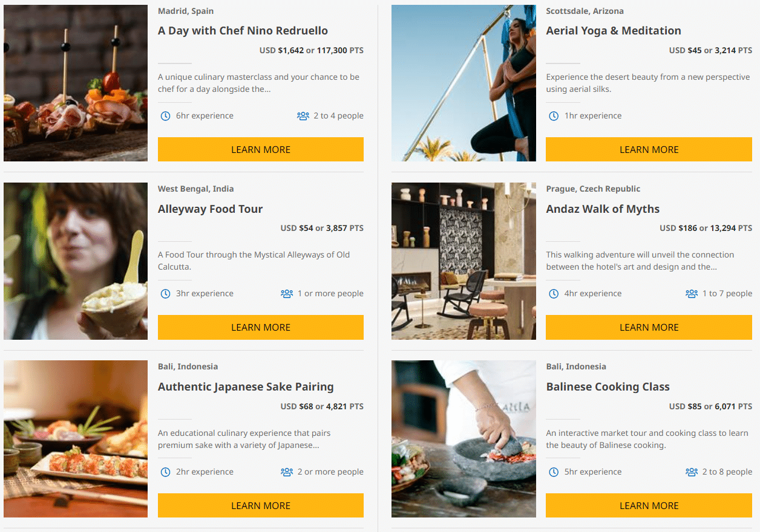Open Learn More for Andaz Walk of Myths
This screenshot has width=760, height=532.
(x=649, y=327)
